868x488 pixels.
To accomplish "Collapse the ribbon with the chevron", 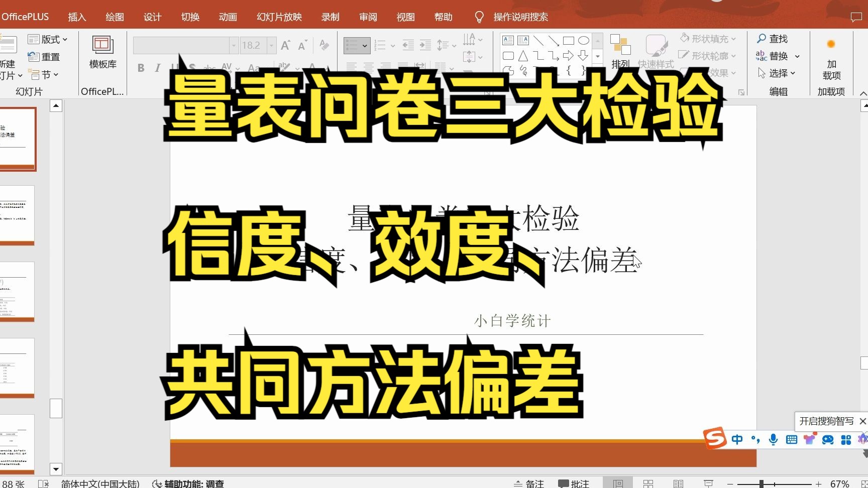I will click(863, 93).
